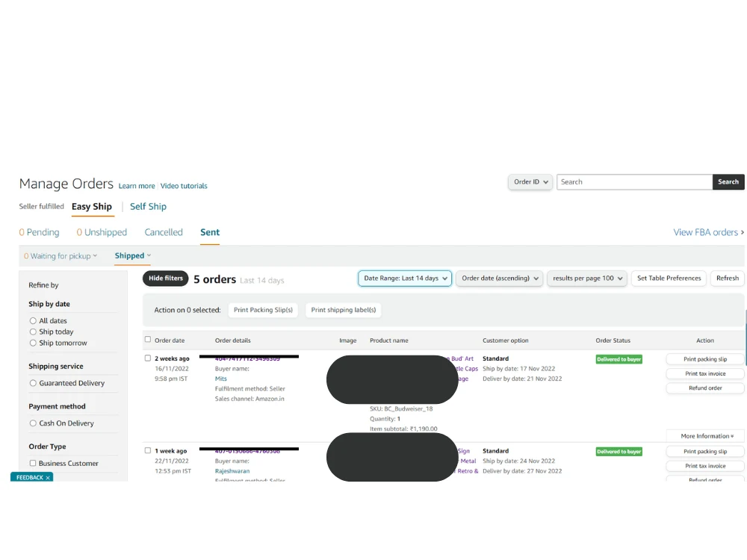747x560 pixels.
Task: Open the FEEDBACK tab
Action: click(30, 478)
